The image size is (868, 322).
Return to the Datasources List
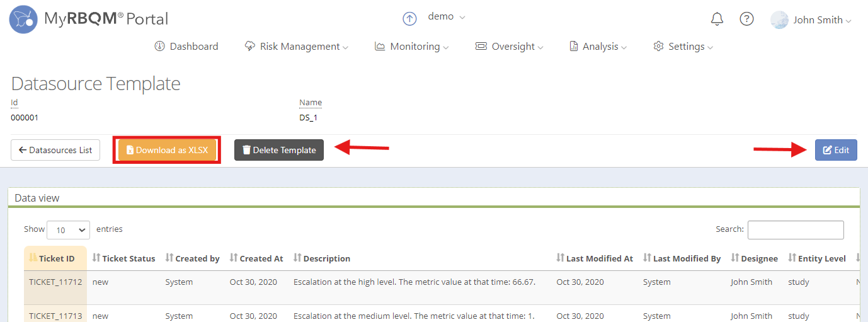pos(55,150)
